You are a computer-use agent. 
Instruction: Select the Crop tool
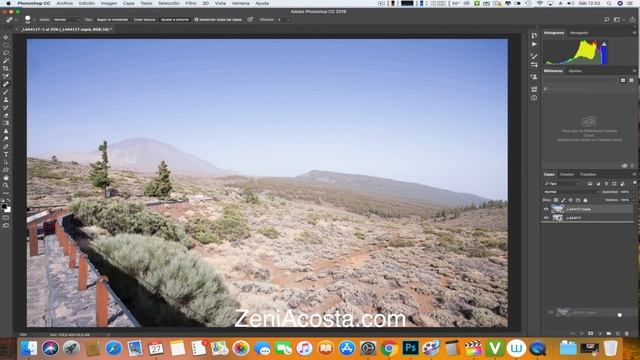(x=6, y=69)
